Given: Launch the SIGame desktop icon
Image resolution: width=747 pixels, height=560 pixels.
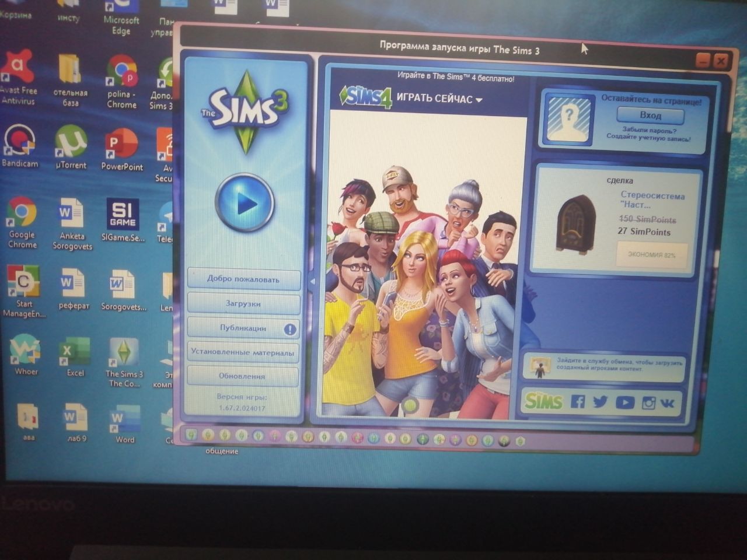Looking at the screenshot, I should pyautogui.click(x=123, y=220).
